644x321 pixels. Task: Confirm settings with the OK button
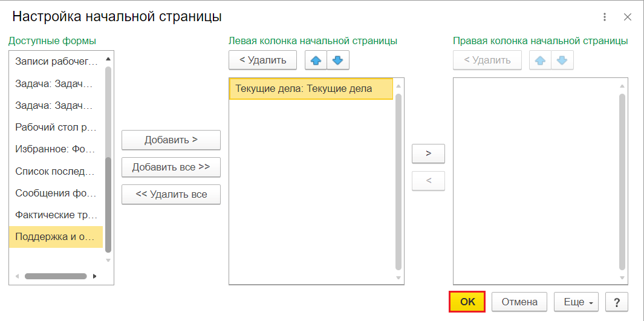467,302
